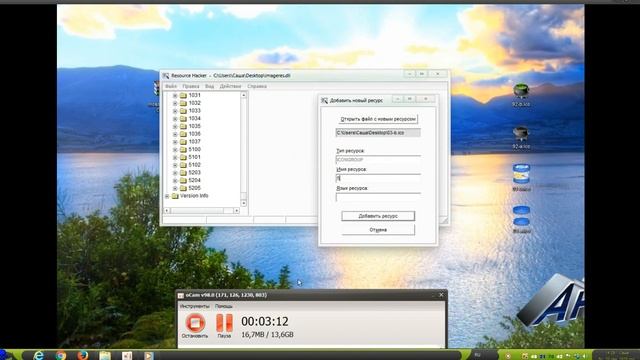The height and width of the screenshot is (360, 640).
Task: Open the Вид menu in Resource Hacker
Action: (x=209, y=86)
